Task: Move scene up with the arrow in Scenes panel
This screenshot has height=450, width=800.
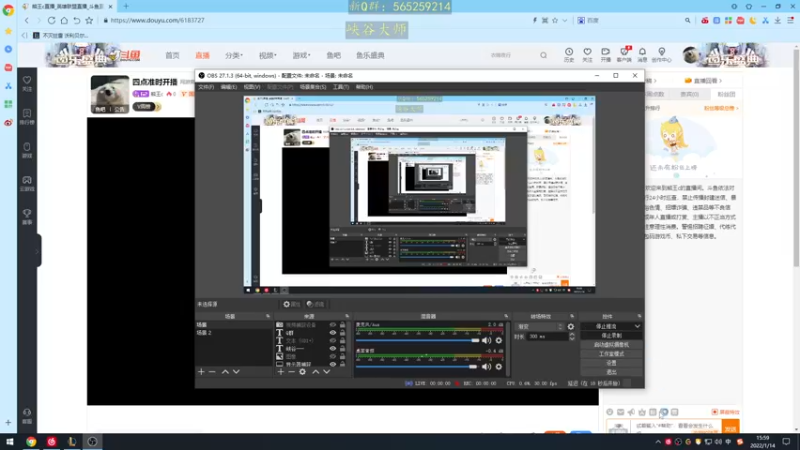Action: [x=225, y=372]
